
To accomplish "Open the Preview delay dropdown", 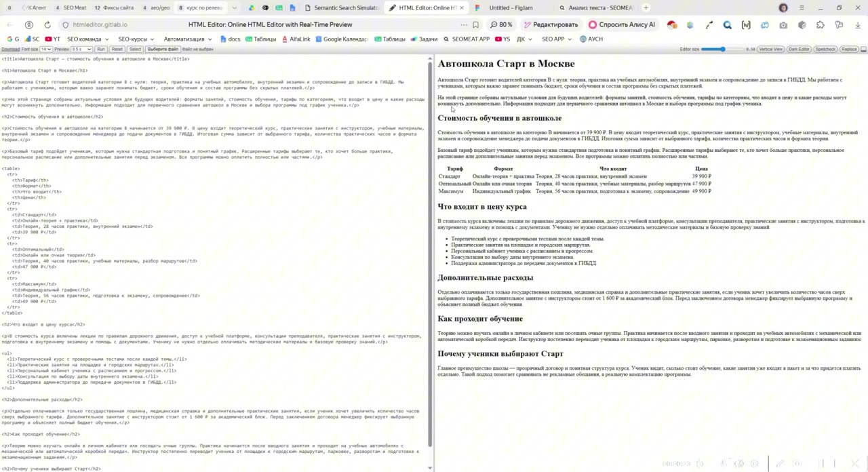I will point(81,50).
